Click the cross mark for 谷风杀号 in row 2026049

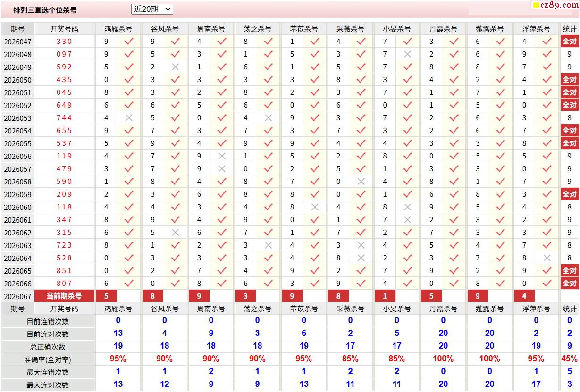click(x=175, y=67)
